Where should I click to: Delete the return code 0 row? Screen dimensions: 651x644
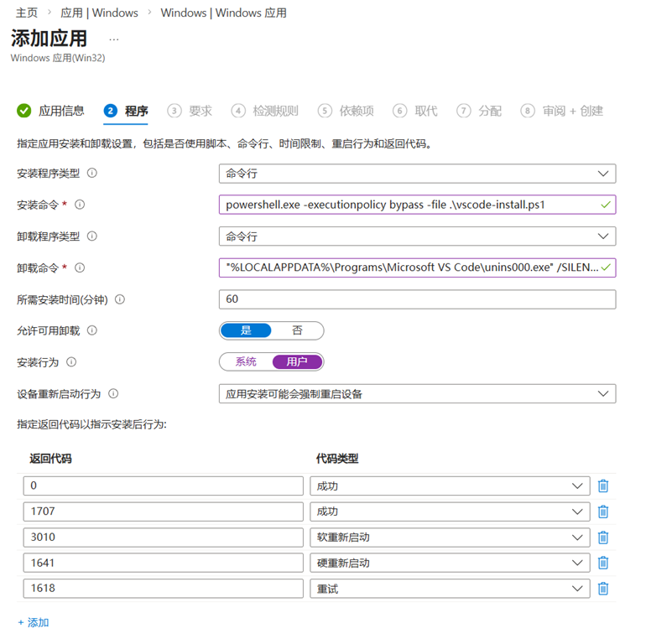point(602,486)
